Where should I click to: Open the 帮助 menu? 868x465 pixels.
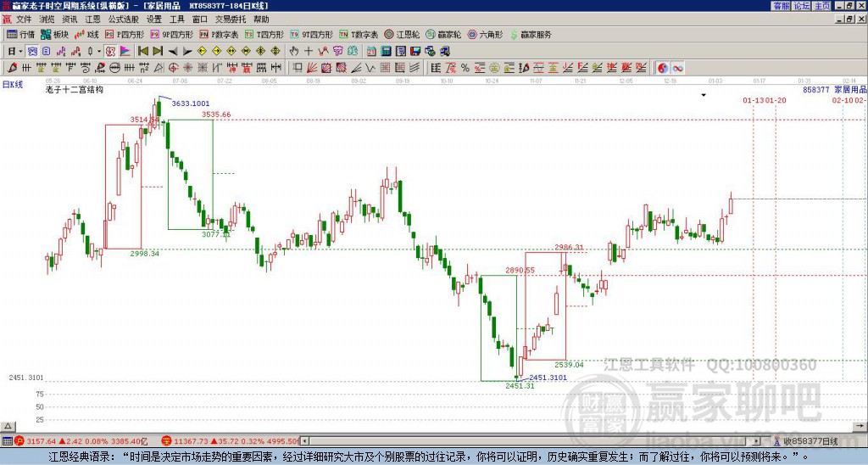coord(261,20)
